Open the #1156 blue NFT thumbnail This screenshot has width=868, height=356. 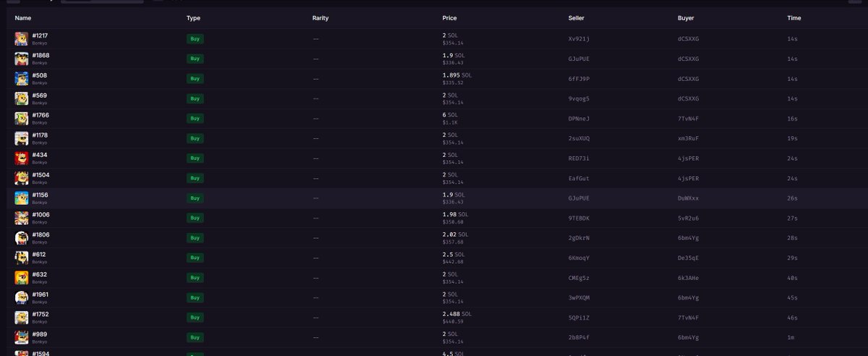pos(22,198)
